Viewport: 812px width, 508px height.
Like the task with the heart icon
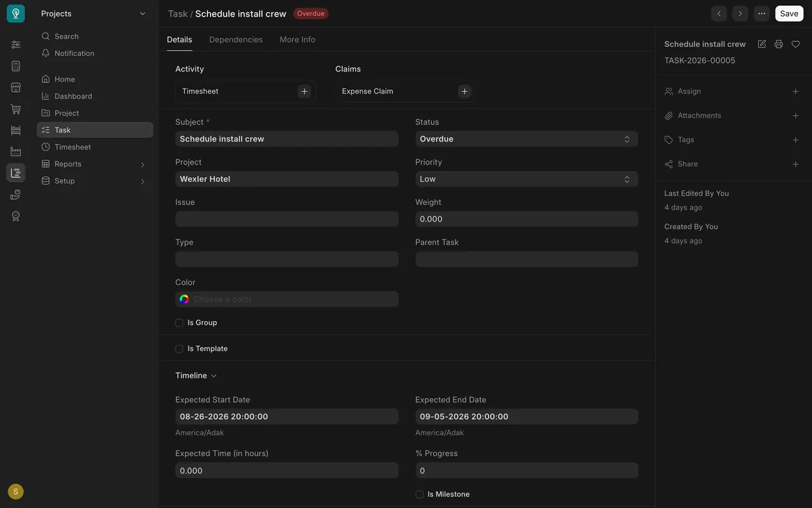coord(796,44)
